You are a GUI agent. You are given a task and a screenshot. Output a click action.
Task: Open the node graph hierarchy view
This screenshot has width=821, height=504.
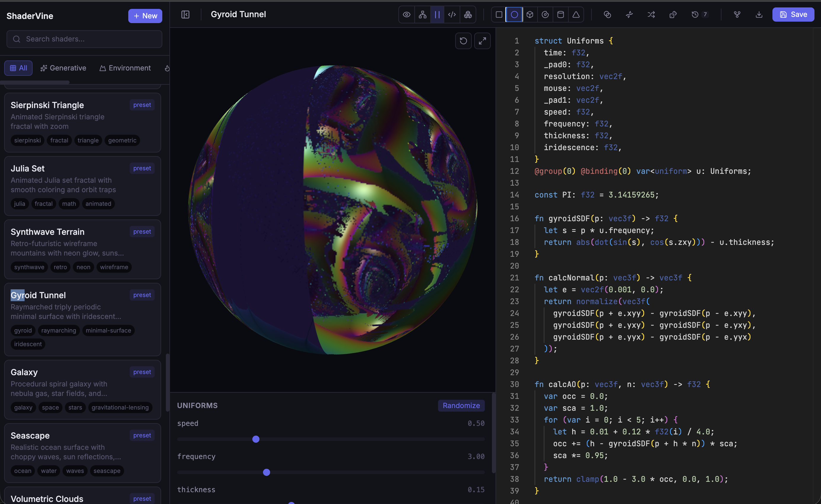[x=422, y=15]
